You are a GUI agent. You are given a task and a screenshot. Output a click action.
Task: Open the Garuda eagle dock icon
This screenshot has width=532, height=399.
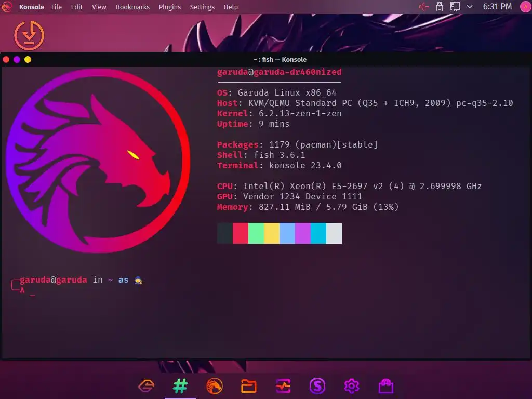(x=215, y=386)
